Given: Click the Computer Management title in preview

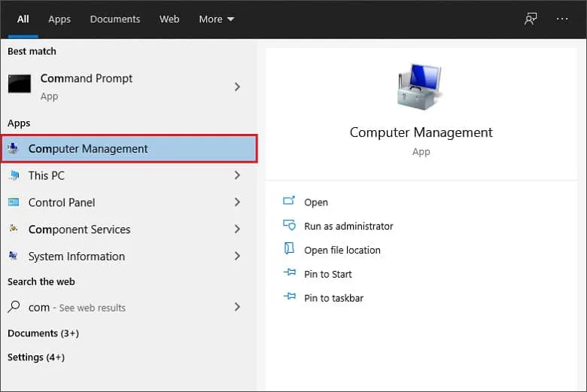Looking at the screenshot, I should (x=421, y=132).
